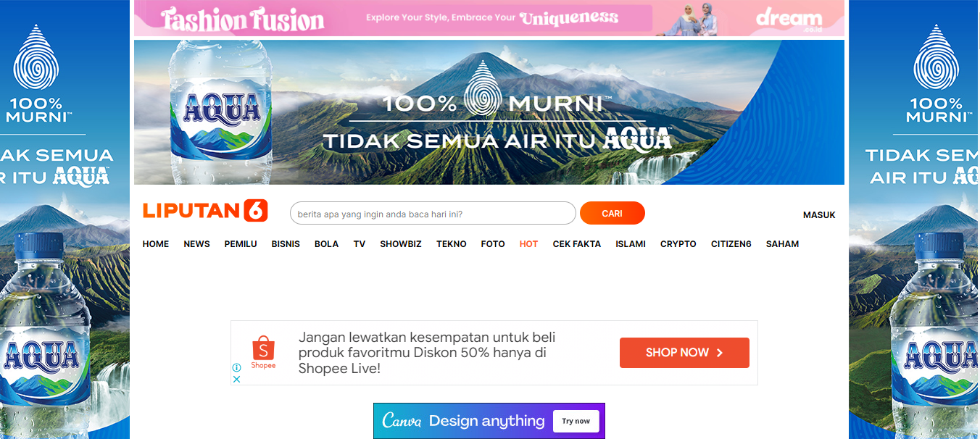Go to the NEWS section

196,244
